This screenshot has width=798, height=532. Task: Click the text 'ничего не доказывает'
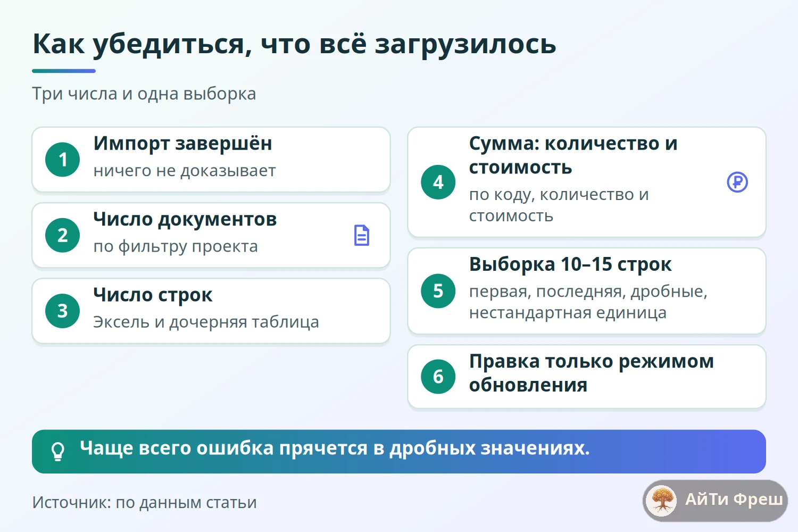pos(185,171)
